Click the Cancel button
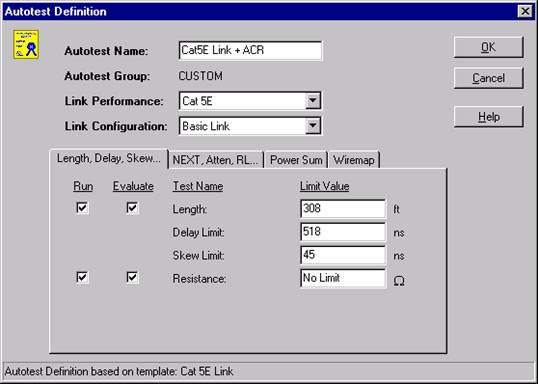Image resolution: width=538 pixels, height=384 pixels. pyautogui.click(x=488, y=78)
